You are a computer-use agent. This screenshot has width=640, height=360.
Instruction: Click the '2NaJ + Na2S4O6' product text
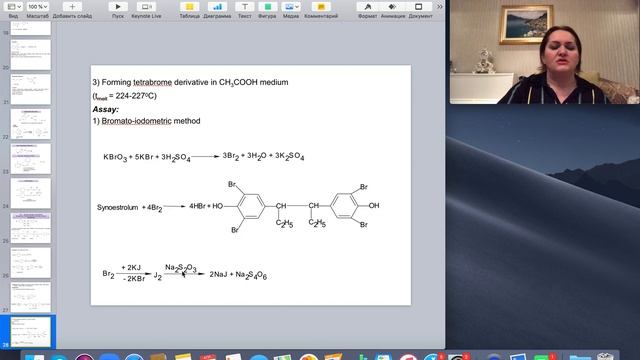coord(238,275)
